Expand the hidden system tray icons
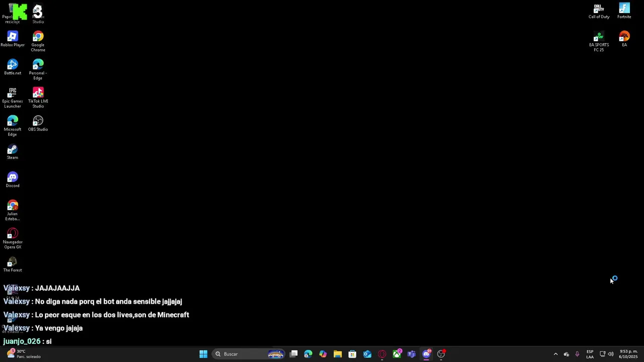644x362 pixels. tap(555, 354)
